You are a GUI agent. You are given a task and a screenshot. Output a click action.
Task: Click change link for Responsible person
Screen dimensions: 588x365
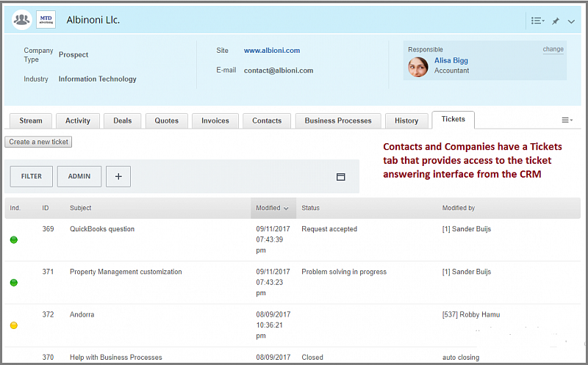click(x=553, y=49)
